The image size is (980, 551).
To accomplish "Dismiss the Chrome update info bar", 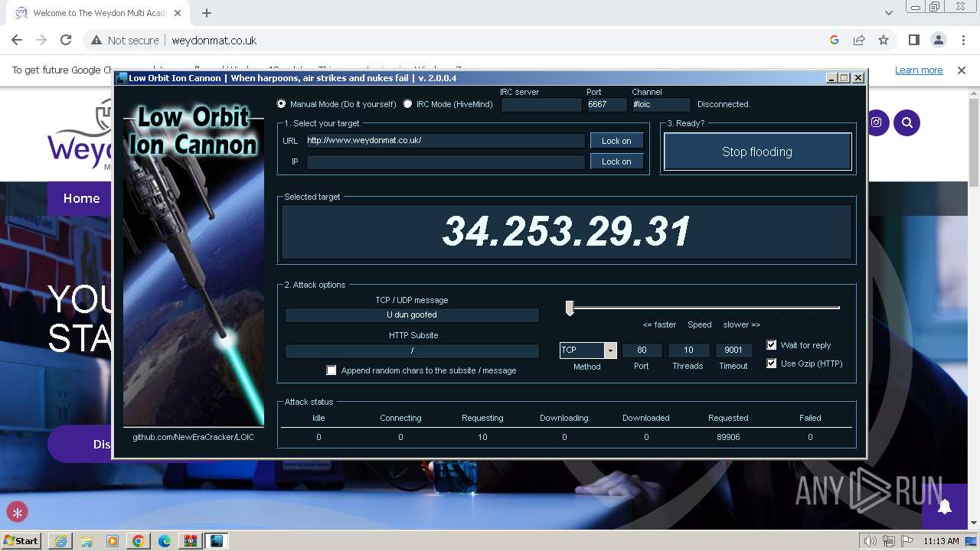I will coord(962,70).
